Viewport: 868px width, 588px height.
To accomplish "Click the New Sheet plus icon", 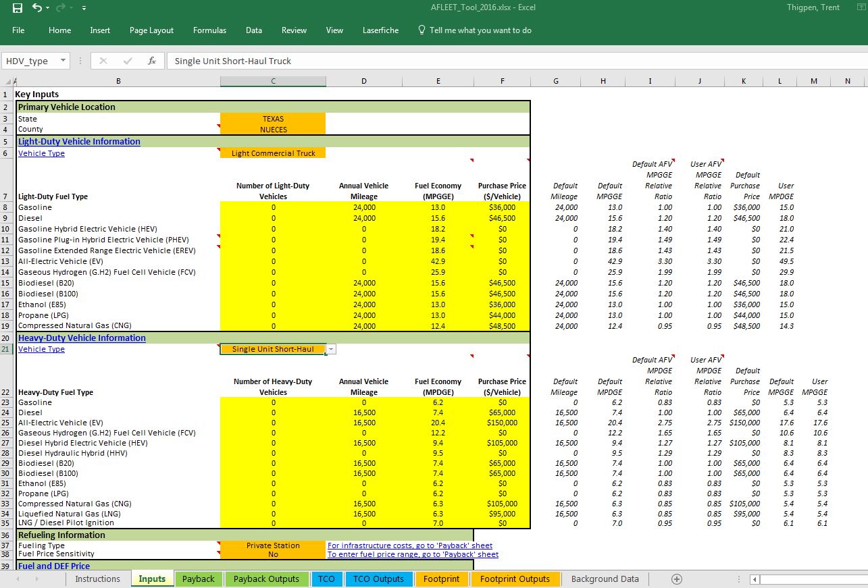I will pyautogui.click(x=677, y=579).
